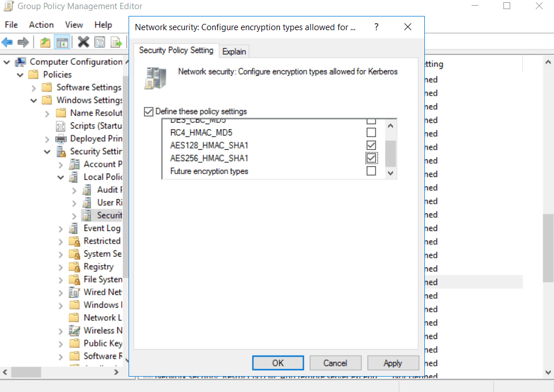Open the View menu
The height and width of the screenshot is (392, 554).
(74, 24)
